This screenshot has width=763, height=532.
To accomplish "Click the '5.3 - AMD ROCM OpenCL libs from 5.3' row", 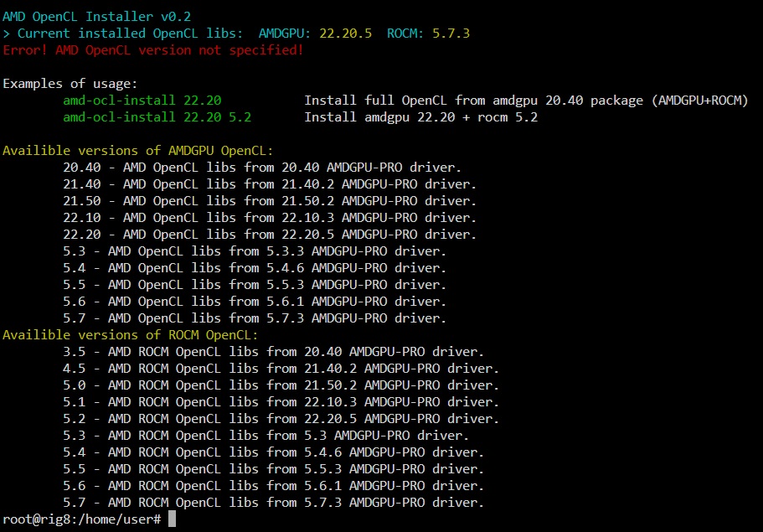I will coord(266,435).
